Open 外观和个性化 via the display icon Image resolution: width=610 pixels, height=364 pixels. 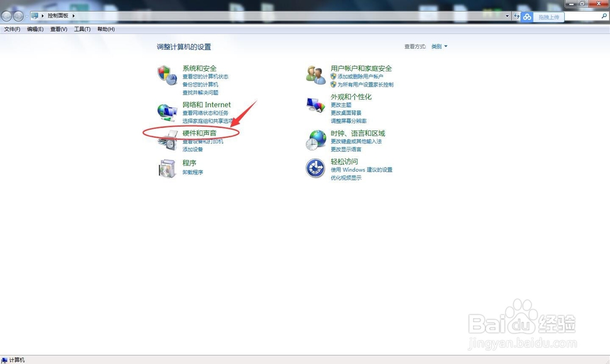[315, 105]
